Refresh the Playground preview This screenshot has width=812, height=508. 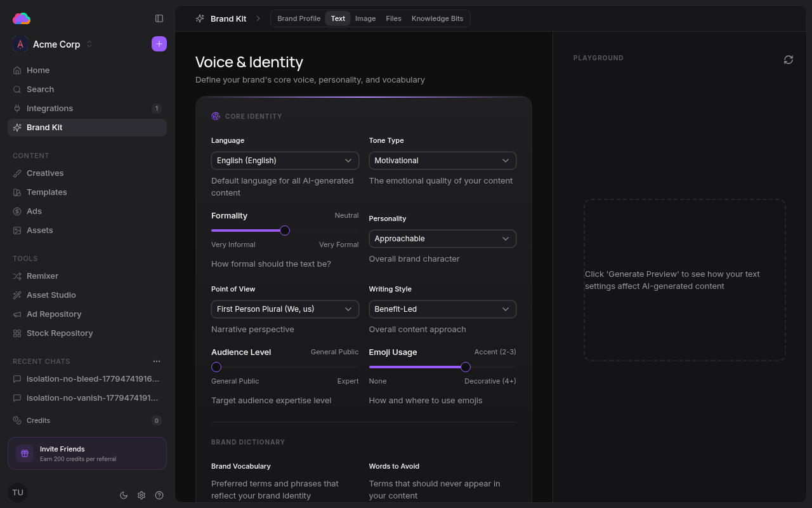click(789, 60)
